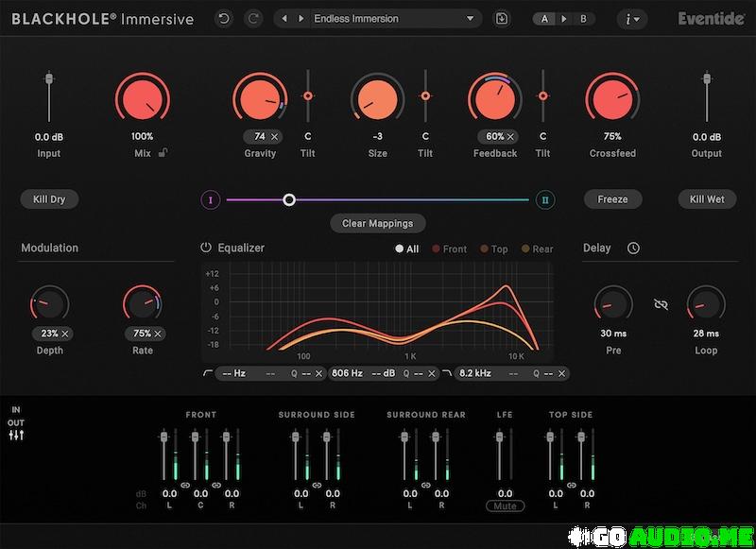Select the Top EQ channel group

(494, 249)
